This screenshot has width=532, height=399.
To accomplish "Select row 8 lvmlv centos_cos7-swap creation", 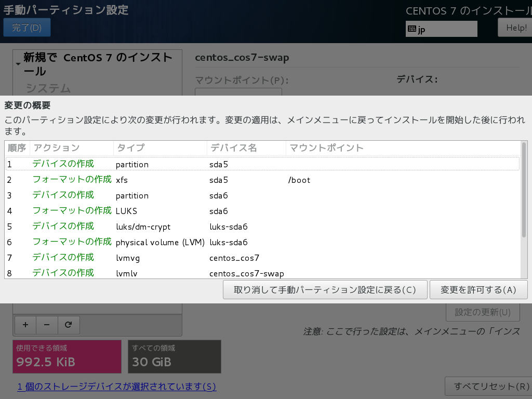I will (262, 272).
